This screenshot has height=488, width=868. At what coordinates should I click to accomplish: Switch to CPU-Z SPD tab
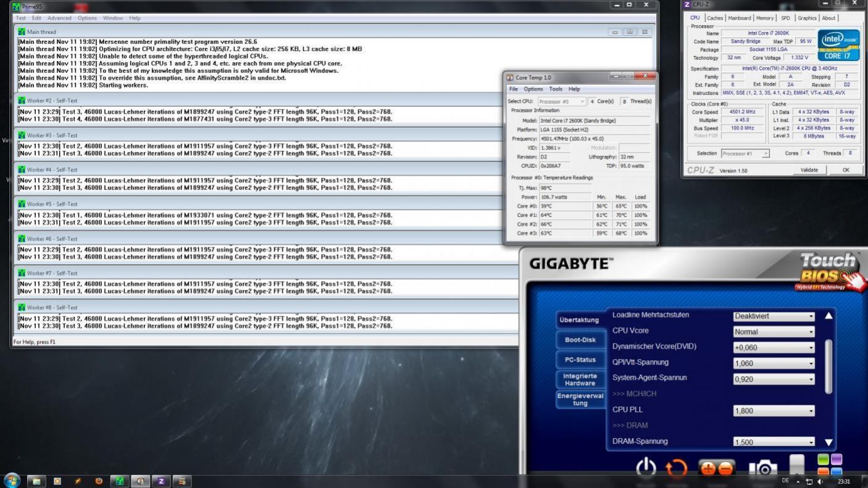click(785, 18)
